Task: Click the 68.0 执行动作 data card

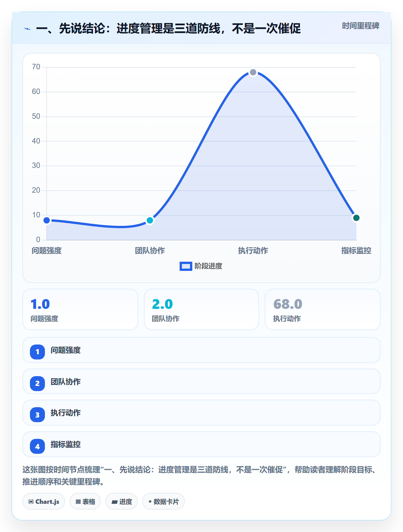Action: pos(323,309)
